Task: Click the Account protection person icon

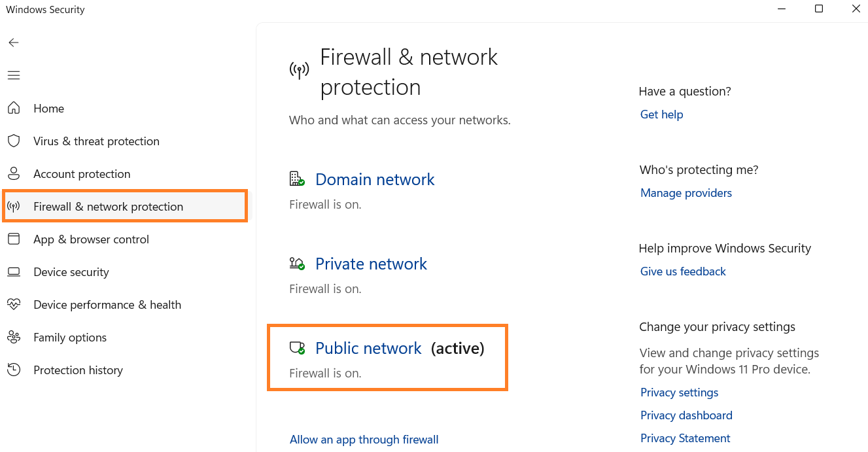Action: [x=14, y=174]
